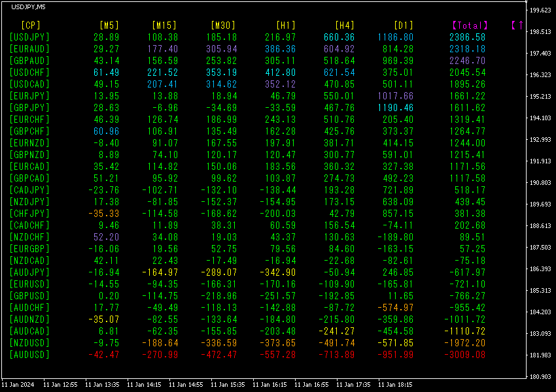Click the 11 Jan 16:15 time axis marker

tap(269, 385)
